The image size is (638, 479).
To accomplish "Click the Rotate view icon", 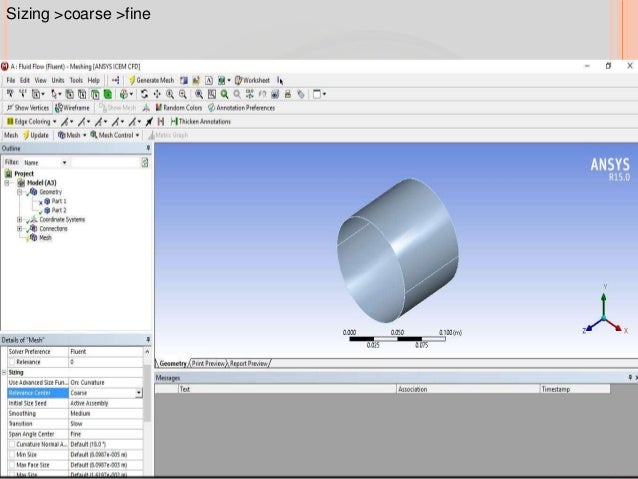I will [x=144, y=94].
